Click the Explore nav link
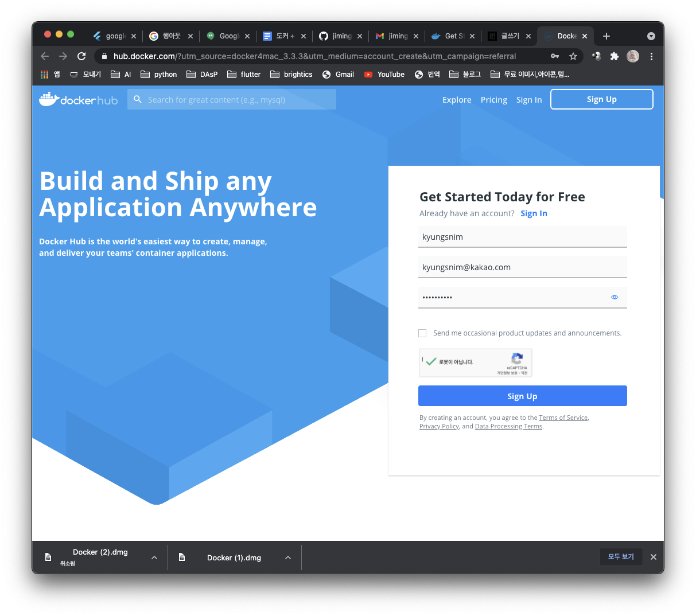 point(457,100)
